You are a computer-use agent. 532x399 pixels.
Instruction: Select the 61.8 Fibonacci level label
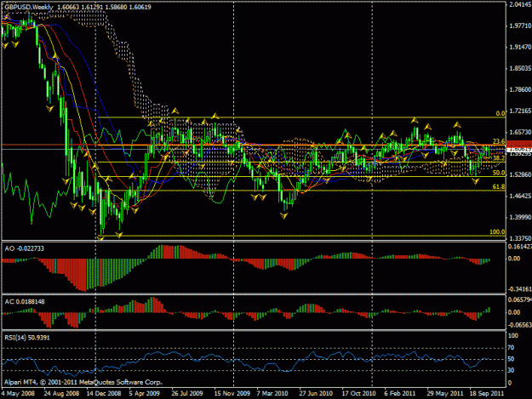point(499,187)
